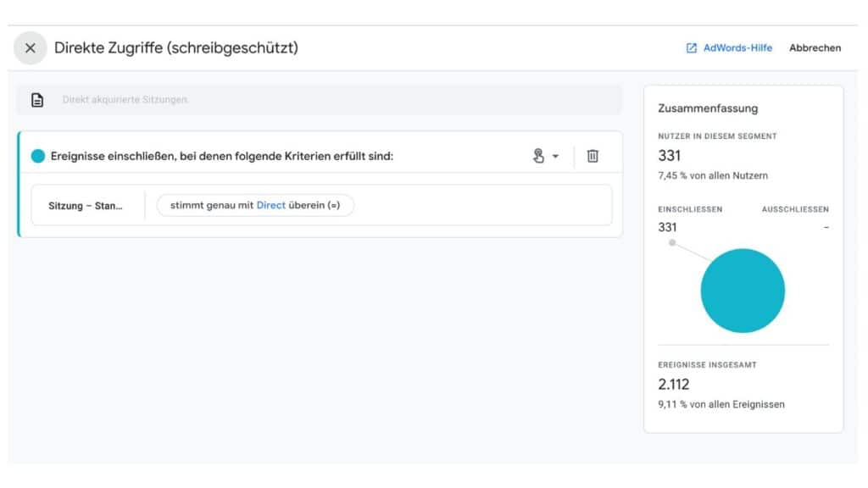Close the segment editor with the X icon
Viewport: 868px width, 488px height.
click(x=30, y=48)
